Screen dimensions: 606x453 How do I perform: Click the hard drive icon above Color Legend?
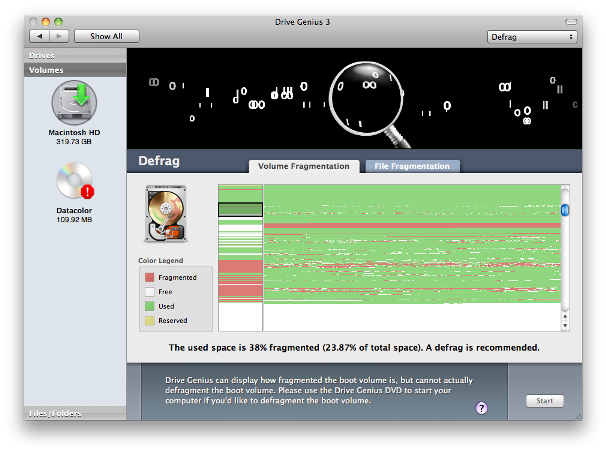(x=166, y=214)
